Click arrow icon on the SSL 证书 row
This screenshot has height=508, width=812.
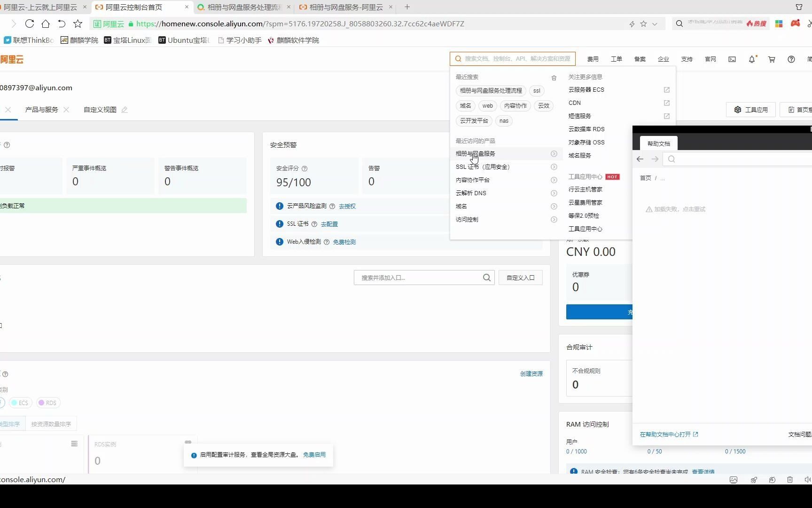(554, 167)
